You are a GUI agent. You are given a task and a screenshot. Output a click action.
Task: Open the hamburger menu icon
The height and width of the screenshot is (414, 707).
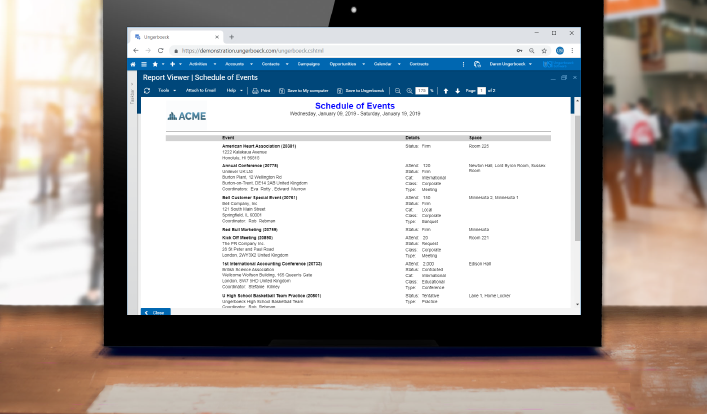[x=144, y=64]
